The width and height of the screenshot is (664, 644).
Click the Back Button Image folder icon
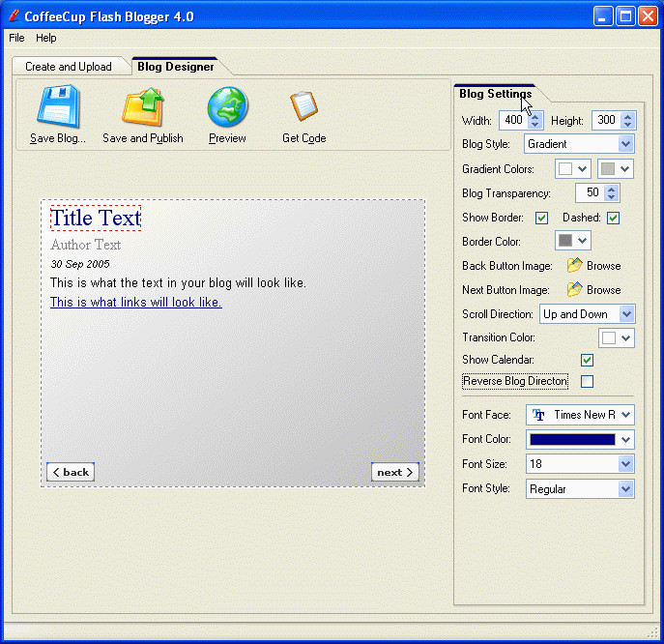(x=574, y=266)
